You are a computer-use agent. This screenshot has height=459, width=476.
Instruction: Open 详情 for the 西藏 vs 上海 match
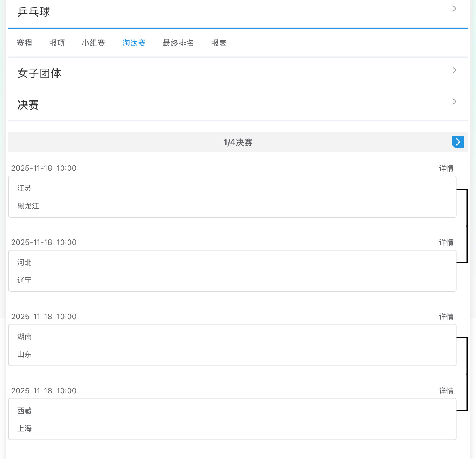coord(446,391)
